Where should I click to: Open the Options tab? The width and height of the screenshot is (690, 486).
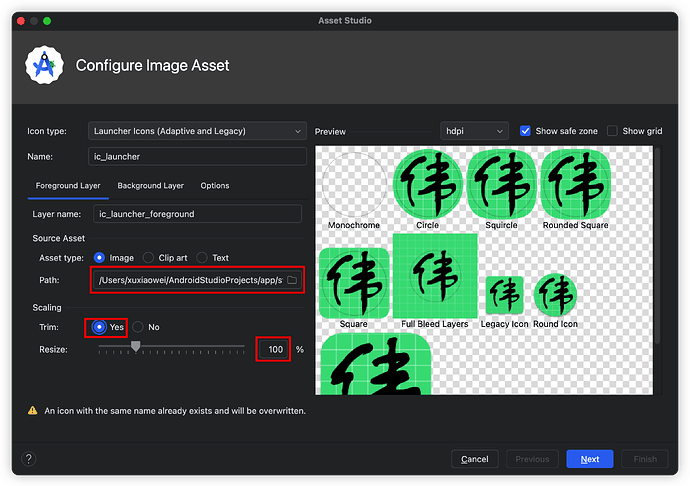coord(214,186)
